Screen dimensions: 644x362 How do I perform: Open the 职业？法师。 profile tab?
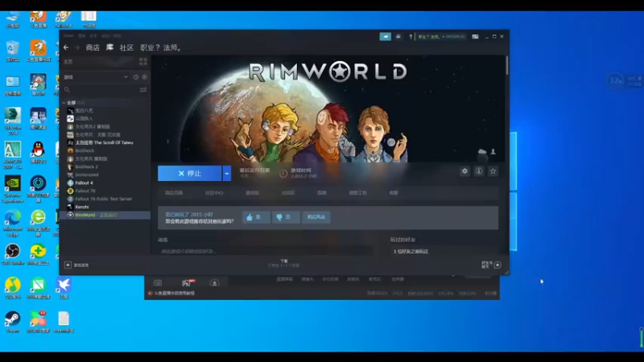click(161, 47)
